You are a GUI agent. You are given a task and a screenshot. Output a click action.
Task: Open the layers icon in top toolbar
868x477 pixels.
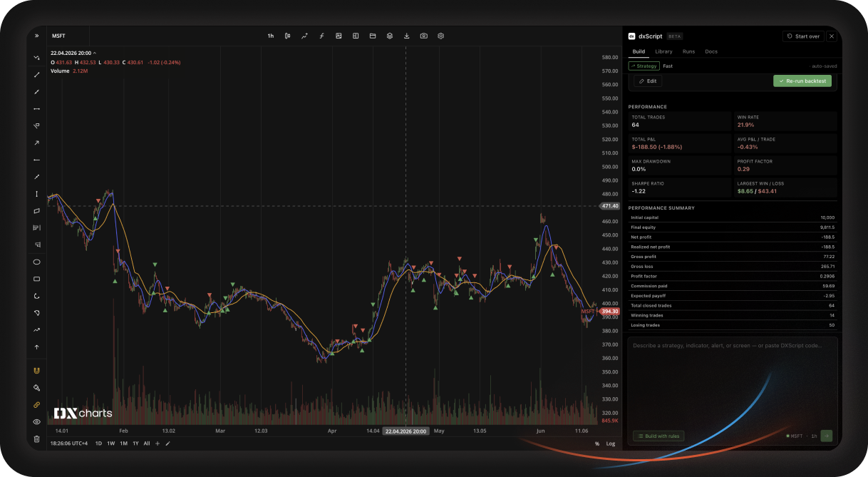point(390,36)
